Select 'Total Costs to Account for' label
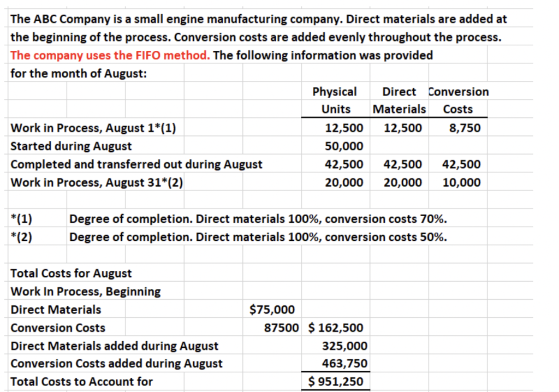This screenshot has width=559, height=392. pos(82,382)
